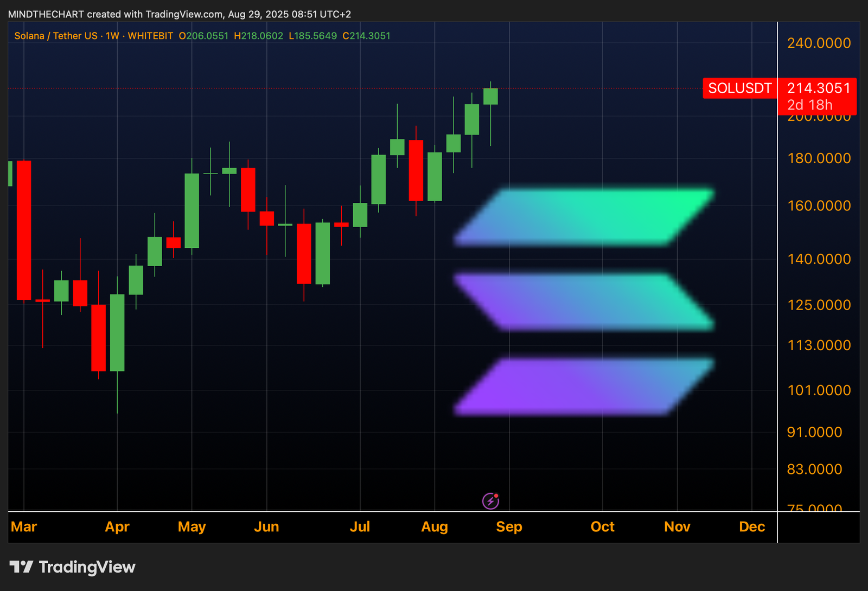Select the red SOLUSDT symbol label
Image resolution: width=868 pixels, height=591 pixels.
[x=739, y=88]
